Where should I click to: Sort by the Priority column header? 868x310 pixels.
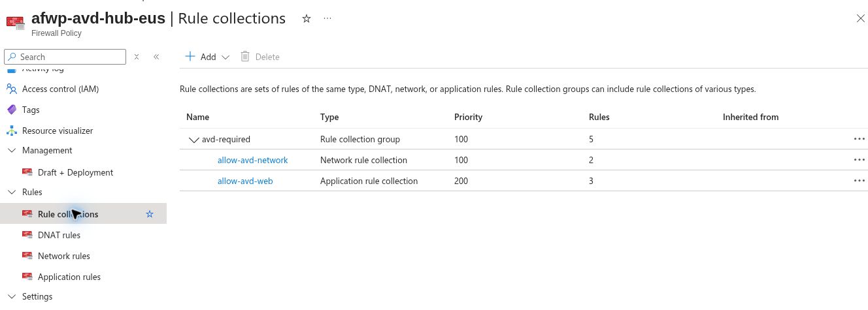click(x=468, y=117)
